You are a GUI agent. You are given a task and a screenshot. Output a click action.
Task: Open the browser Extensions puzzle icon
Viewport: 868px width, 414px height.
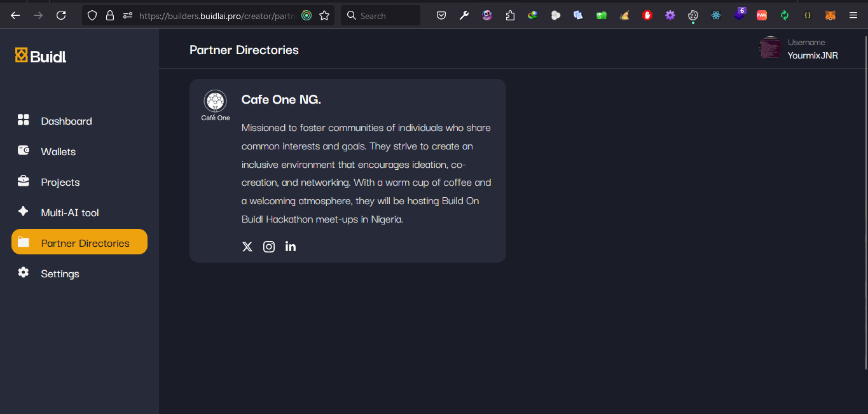pos(510,15)
